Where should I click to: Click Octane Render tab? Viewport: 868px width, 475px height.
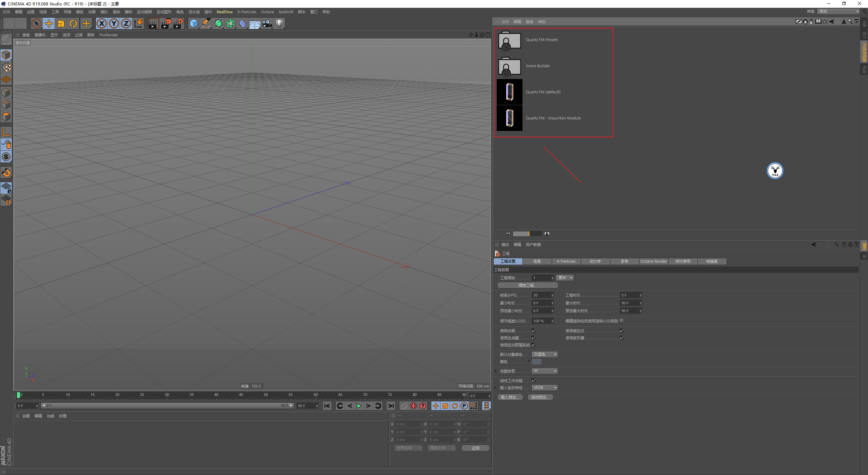tap(653, 261)
